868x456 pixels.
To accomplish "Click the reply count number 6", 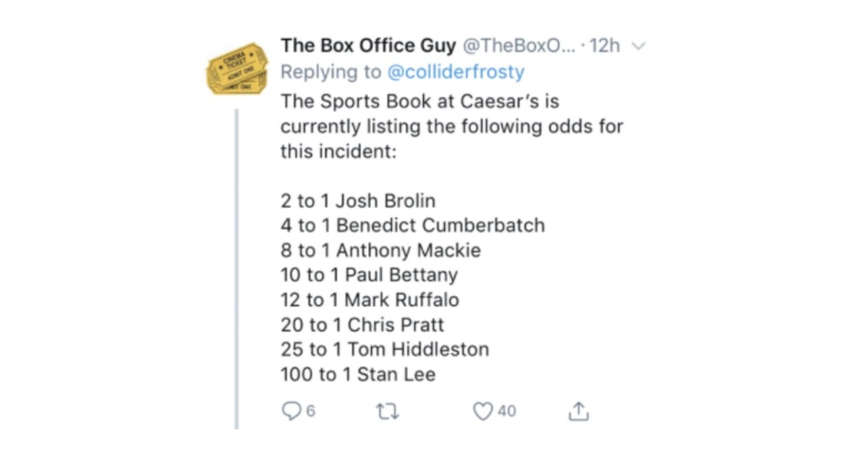I will pos(310,411).
